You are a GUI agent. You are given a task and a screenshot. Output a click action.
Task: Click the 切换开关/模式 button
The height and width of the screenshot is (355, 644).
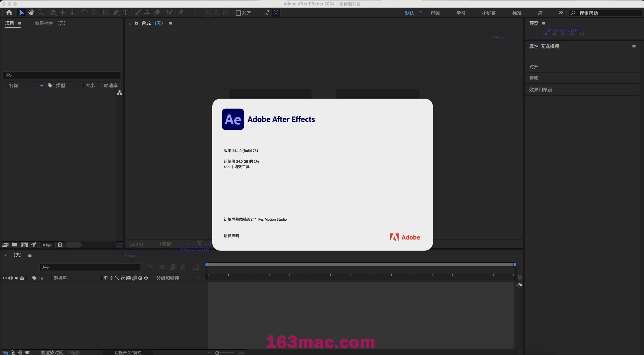(128, 352)
